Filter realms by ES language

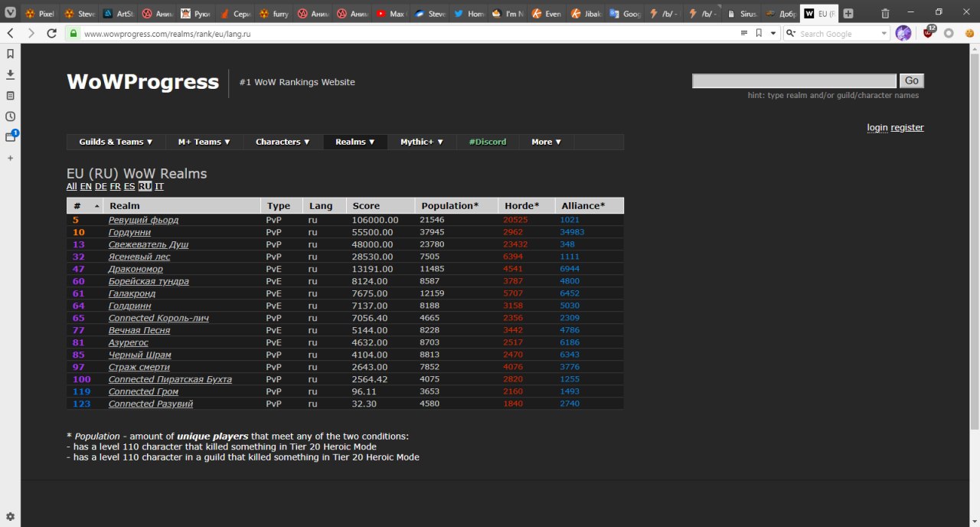129,186
